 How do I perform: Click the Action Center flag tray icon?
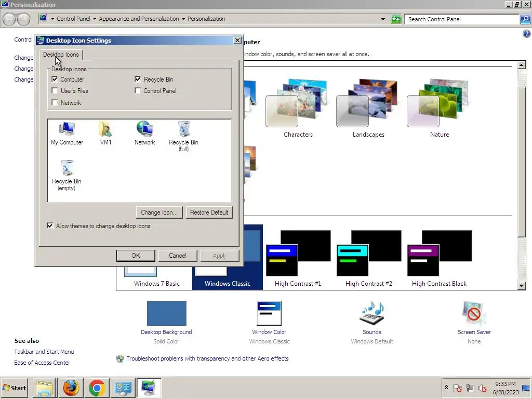457,388
